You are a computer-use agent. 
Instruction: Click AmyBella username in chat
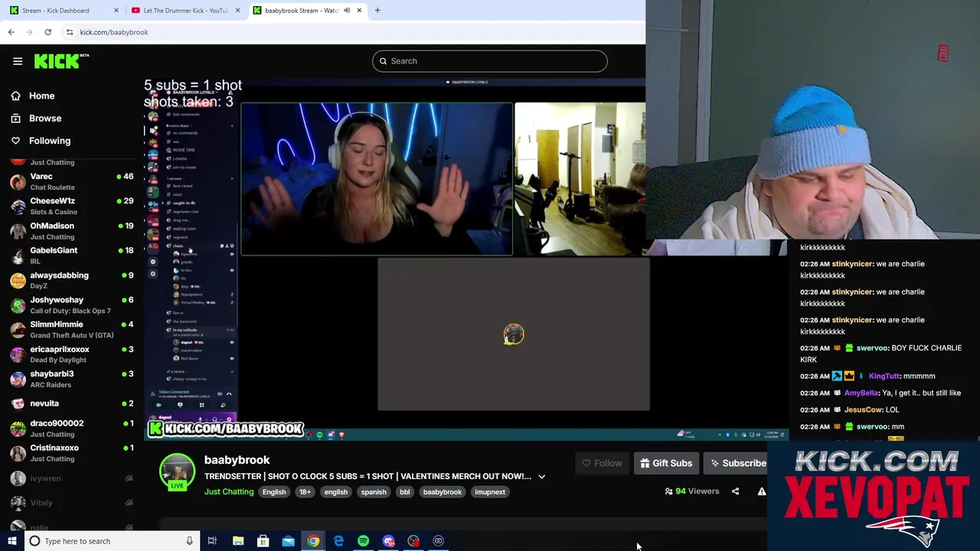(861, 393)
